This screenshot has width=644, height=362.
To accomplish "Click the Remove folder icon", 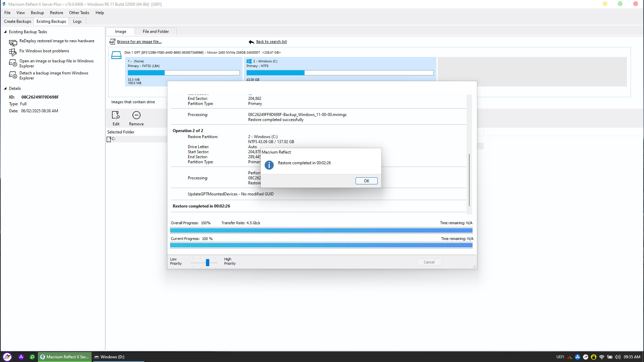I will pyautogui.click(x=136, y=115).
